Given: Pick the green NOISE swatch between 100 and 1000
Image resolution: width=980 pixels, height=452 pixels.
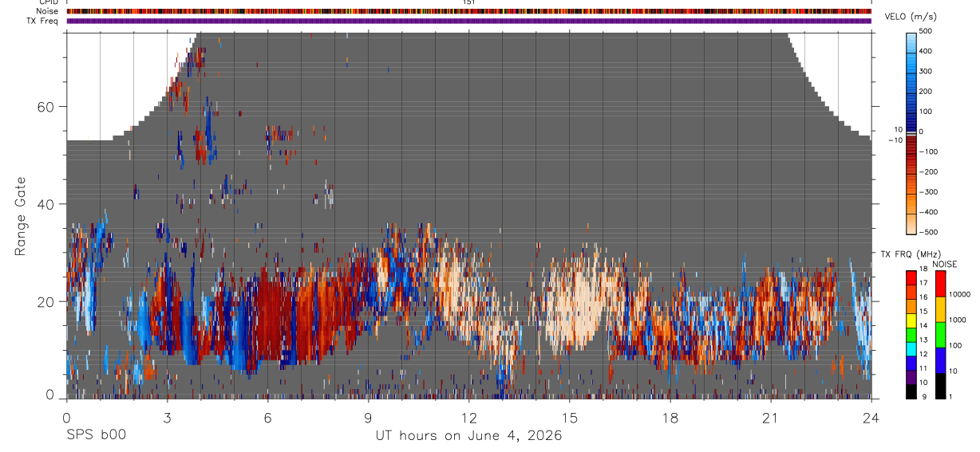Looking at the screenshot, I should [x=941, y=334].
